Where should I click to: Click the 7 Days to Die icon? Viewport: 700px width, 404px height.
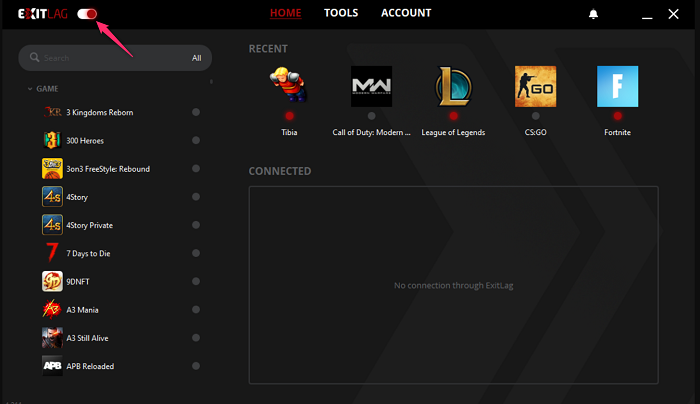click(x=52, y=253)
